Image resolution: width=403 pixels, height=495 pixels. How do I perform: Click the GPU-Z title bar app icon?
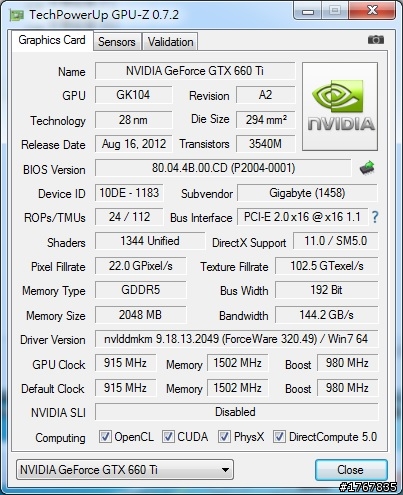pos(17,15)
